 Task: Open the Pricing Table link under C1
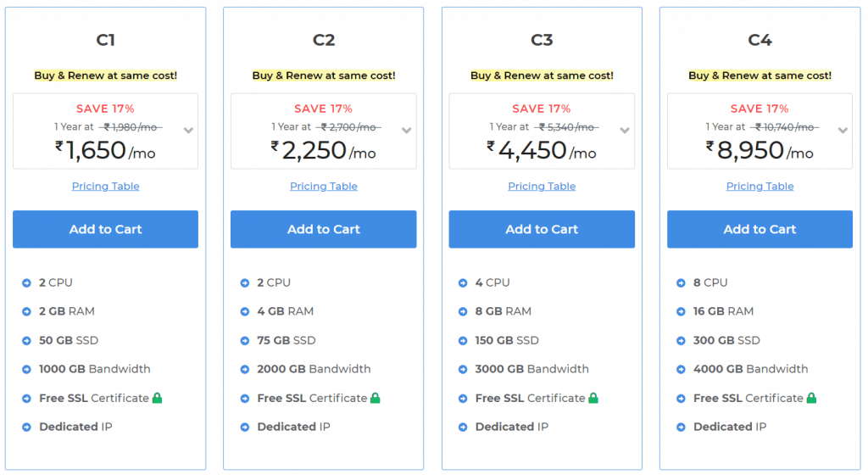point(105,187)
